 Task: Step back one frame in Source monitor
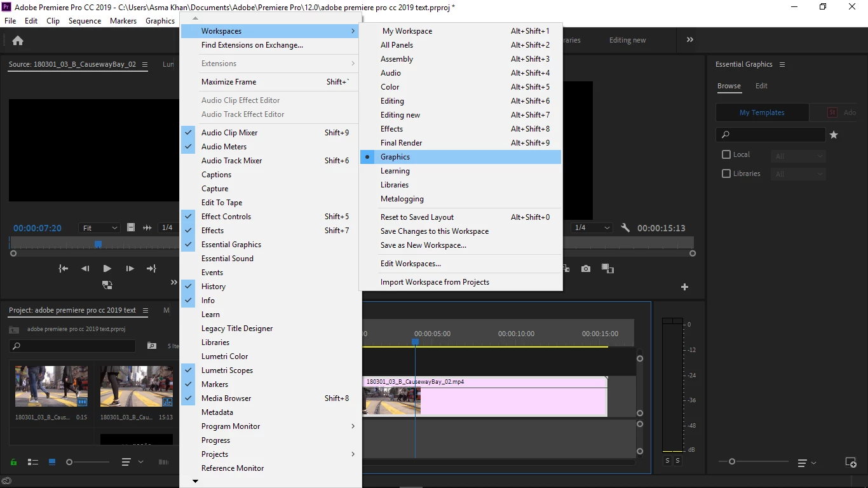(x=85, y=269)
